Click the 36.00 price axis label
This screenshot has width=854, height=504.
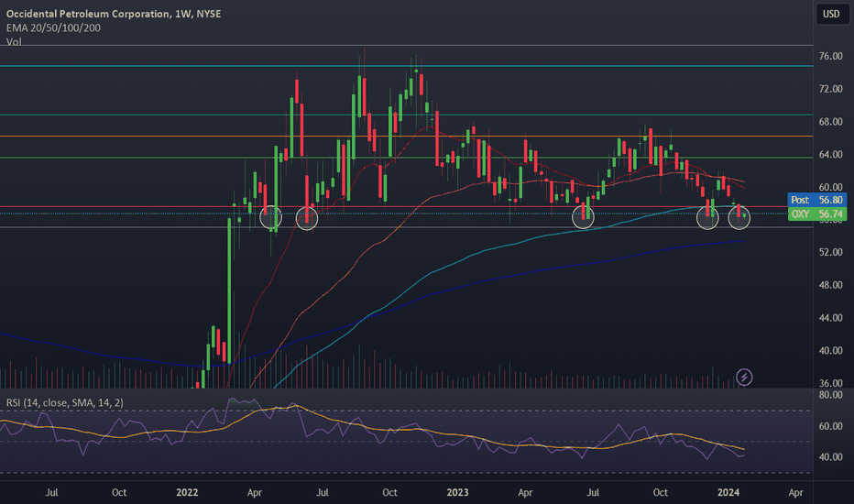(830, 383)
